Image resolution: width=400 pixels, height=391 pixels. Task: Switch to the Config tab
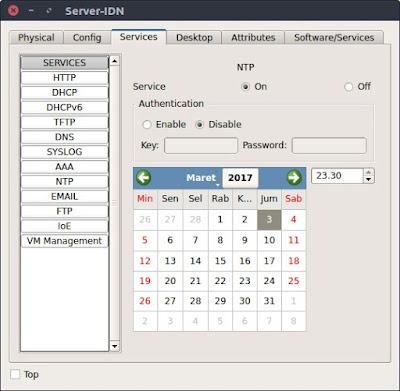point(87,37)
